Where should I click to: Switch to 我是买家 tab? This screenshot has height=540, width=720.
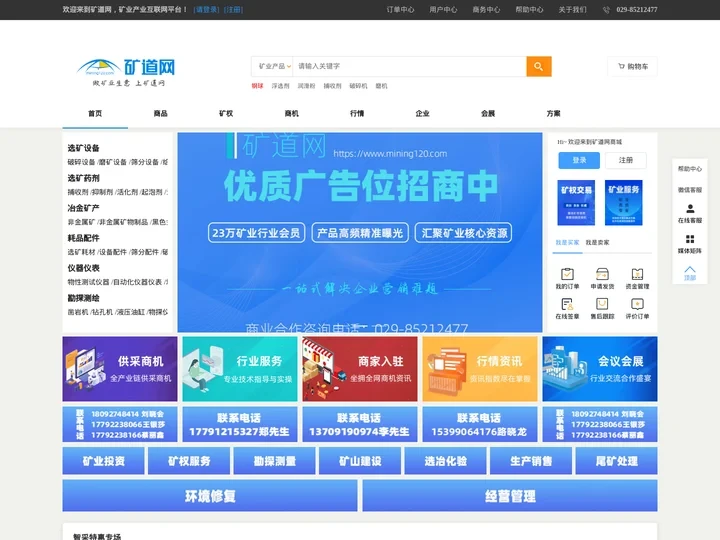pyautogui.click(x=567, y=242)
